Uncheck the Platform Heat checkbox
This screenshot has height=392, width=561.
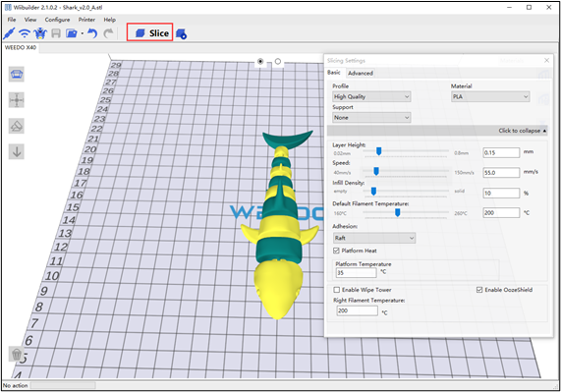[x=336, y=251]
